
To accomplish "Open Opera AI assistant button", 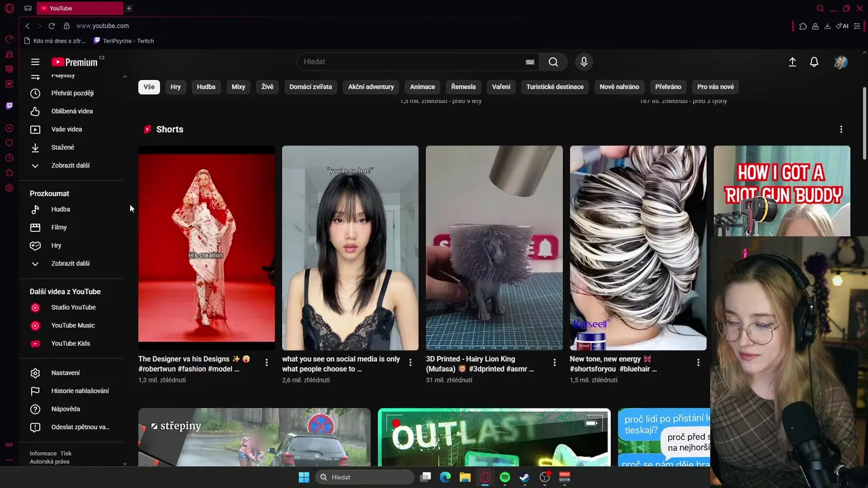I will coord(842,26).
